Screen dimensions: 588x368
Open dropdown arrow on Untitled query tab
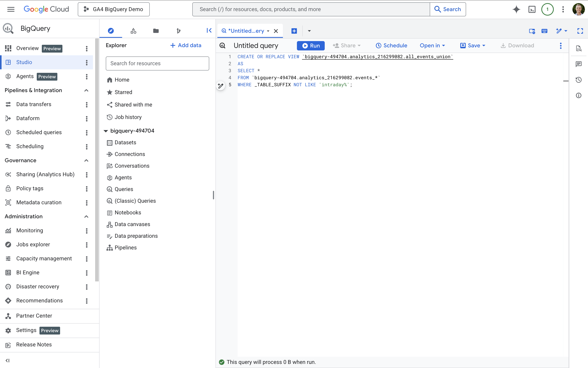tap(268, 31)
